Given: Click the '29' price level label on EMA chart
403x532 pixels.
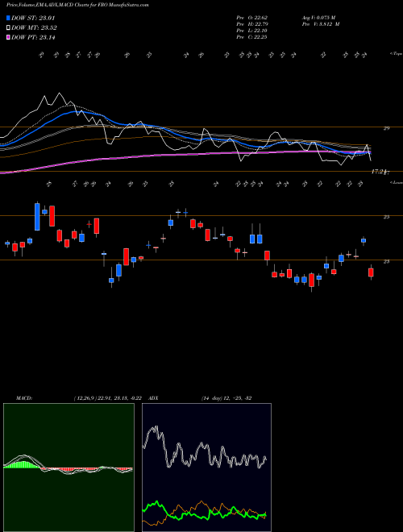Looking at the screenshot, I should pos(386,128).
